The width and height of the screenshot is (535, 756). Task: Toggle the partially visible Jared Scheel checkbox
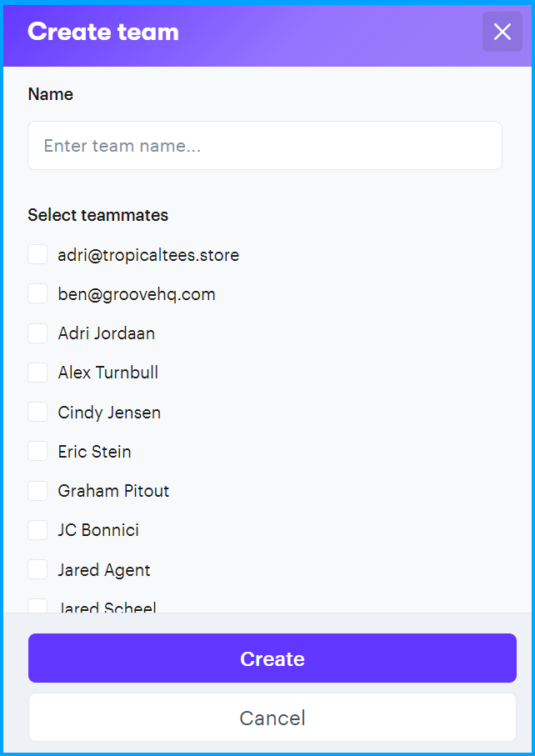click(37, 606)
